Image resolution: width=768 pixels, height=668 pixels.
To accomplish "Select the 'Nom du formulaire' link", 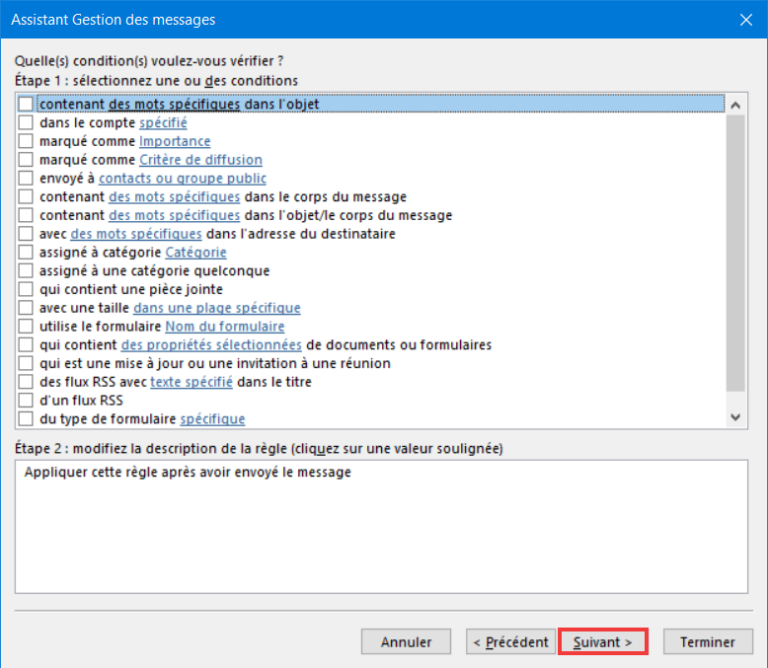I will point(224,326).
